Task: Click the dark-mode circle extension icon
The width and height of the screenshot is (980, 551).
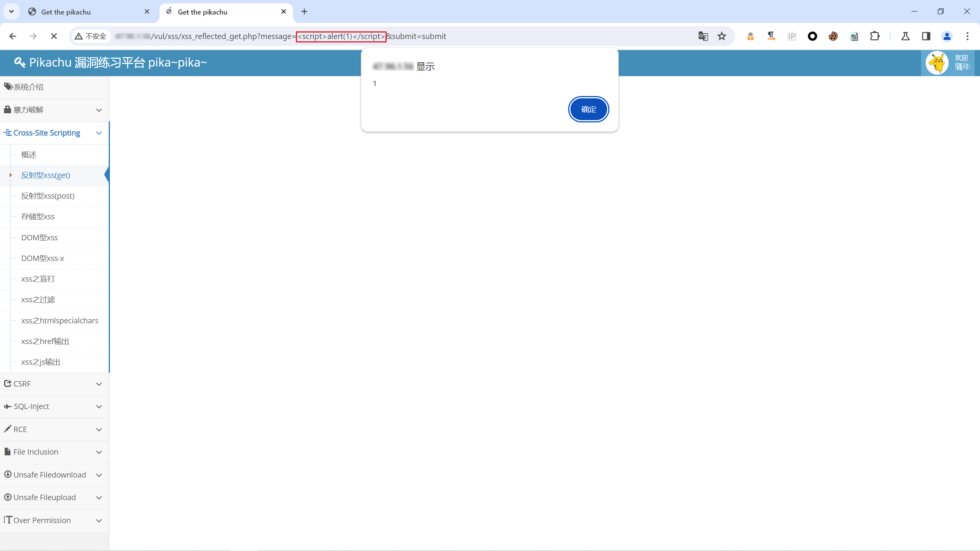Action: [x=813, y=36]
